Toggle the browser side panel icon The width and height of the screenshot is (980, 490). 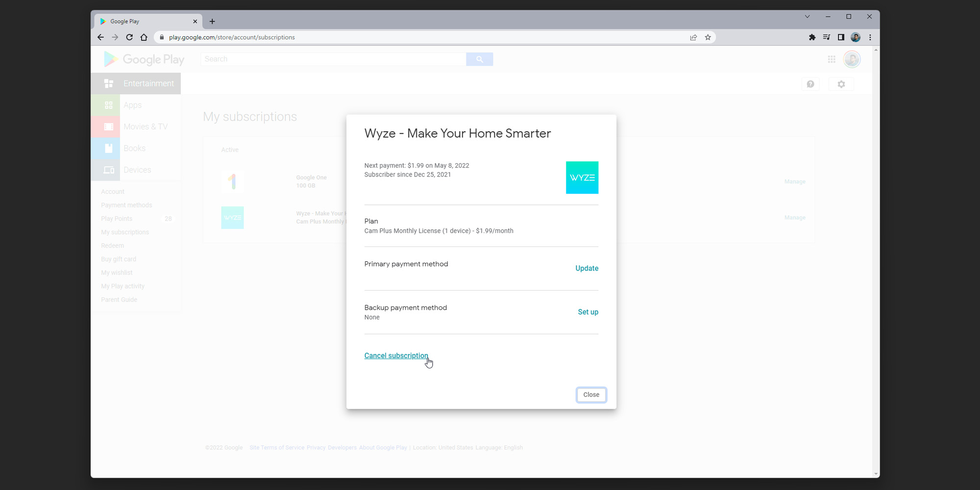(x=841, y=37)
